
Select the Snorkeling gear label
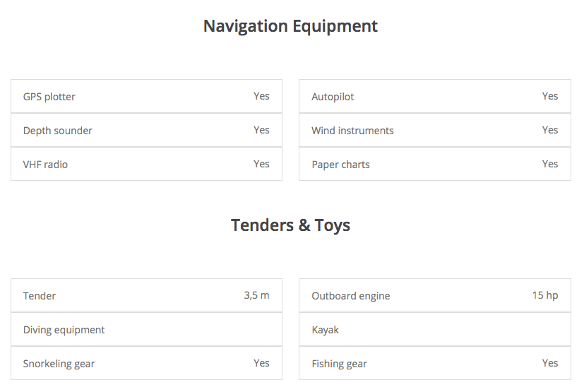click(59, 364)
